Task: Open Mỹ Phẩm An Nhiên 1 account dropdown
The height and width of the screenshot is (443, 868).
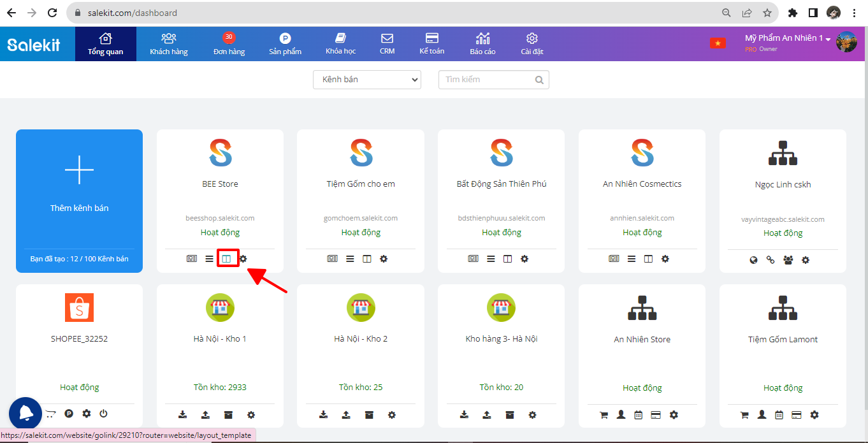Action: click(788, 38)
